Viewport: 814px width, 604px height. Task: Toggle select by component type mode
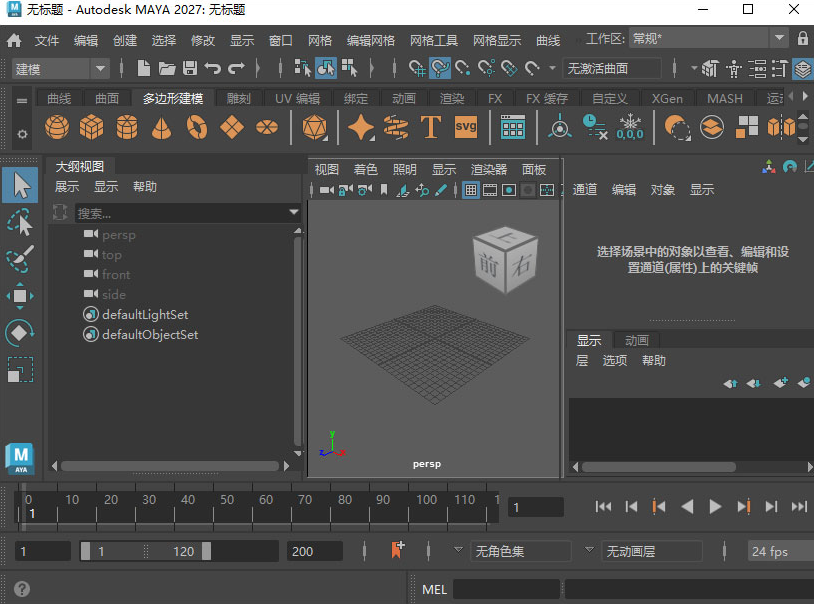click(x=349, y=68)
